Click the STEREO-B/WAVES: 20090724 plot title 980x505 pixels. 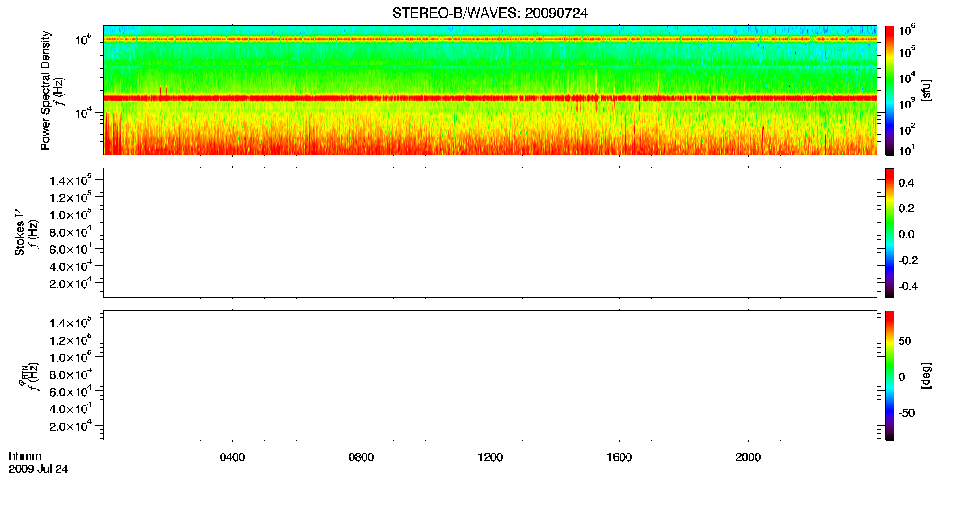click(490, 14)
